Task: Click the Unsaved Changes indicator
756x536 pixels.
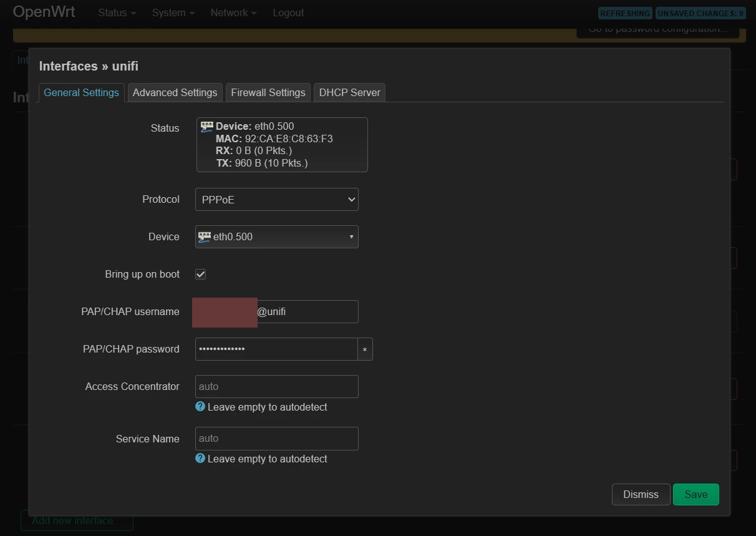Action: [700, 13]
